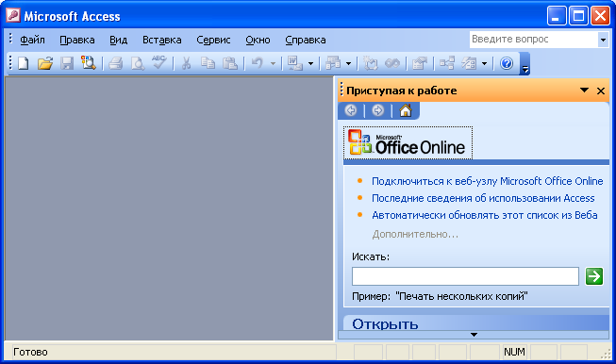616x364 pixels.
Task: Open the Вставка menu
Action: pos(162,40)
